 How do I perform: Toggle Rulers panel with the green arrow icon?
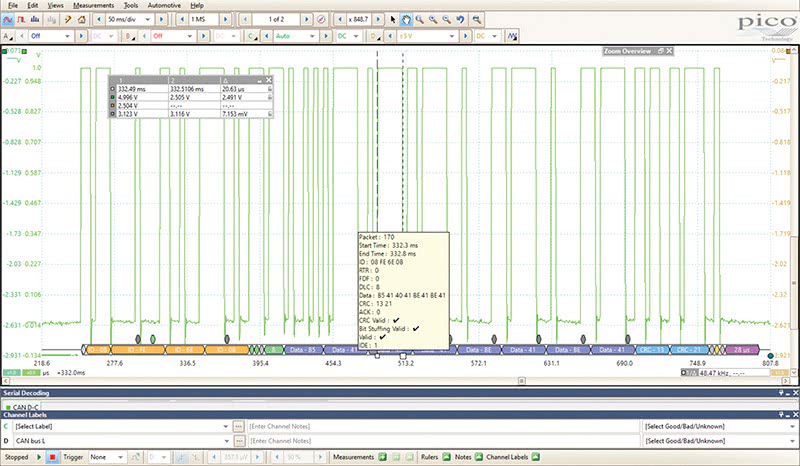coord(446,457)
